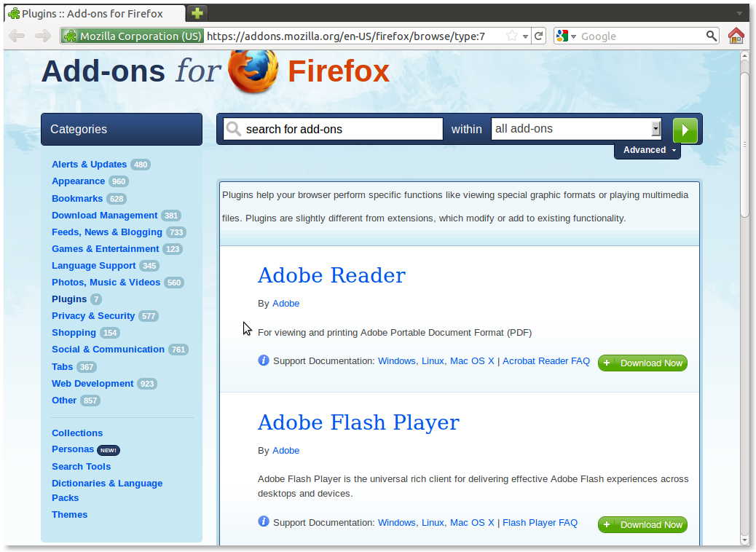Open the Google search engine selector
Image resolution: width=756 pixels, height=552 pixels.
coord(566,36)
